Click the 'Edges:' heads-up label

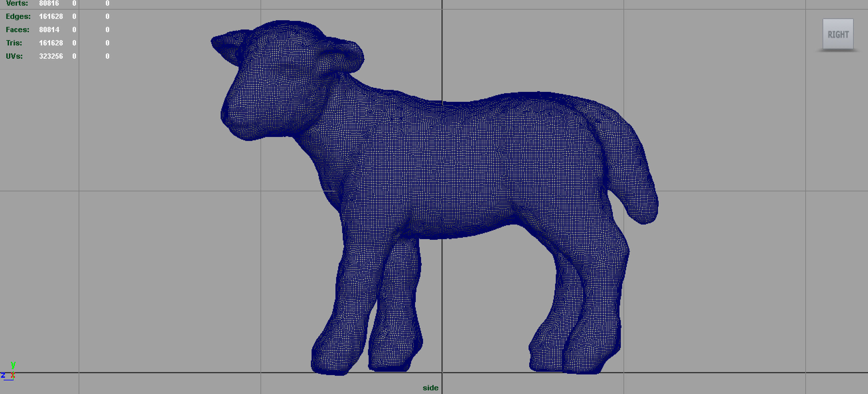point(18,17)
